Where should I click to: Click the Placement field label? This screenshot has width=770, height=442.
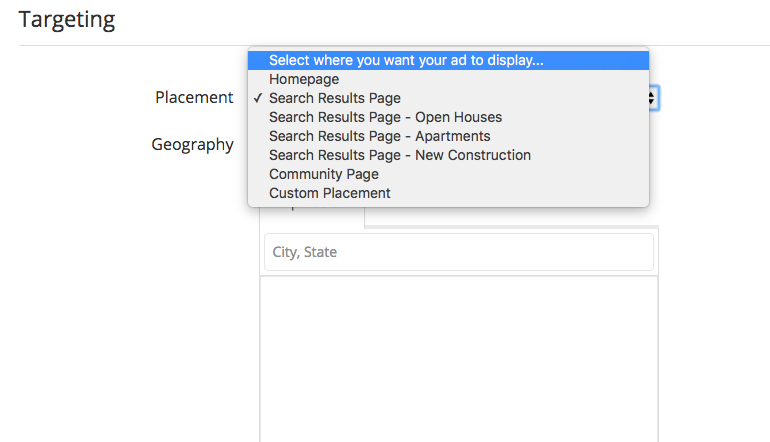194,97
